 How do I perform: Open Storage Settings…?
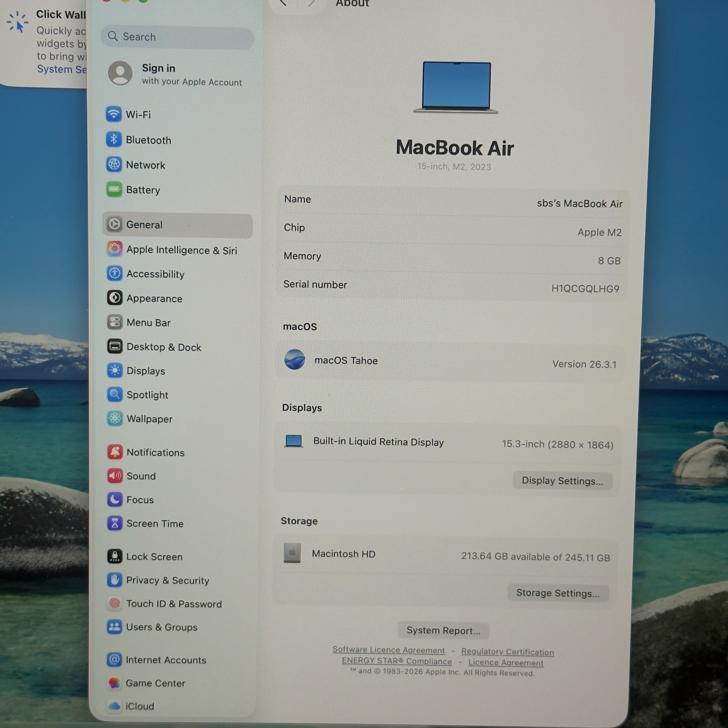[x=558, y=594]
